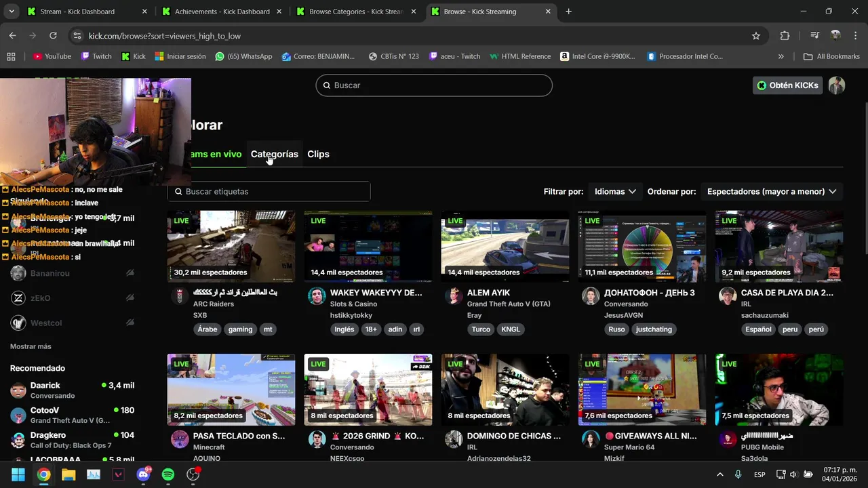
Task: Click the Ruso tag
Action: coord(616,329)
